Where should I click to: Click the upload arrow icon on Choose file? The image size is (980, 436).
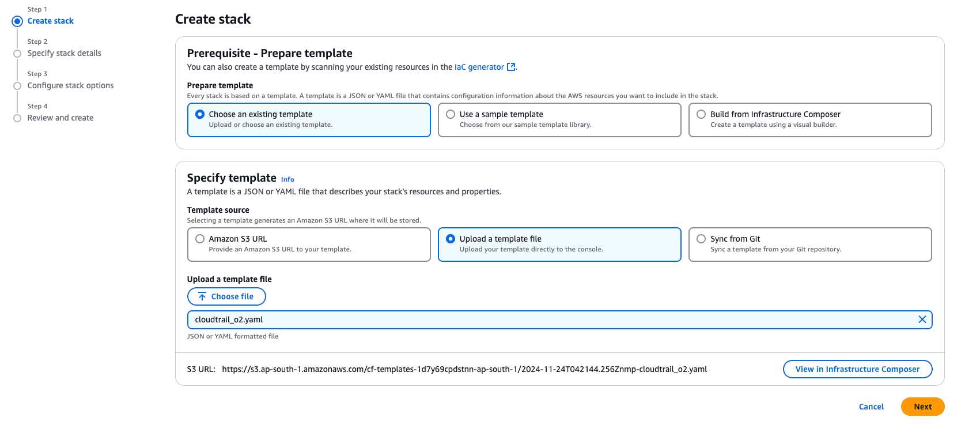pos(202,296)
